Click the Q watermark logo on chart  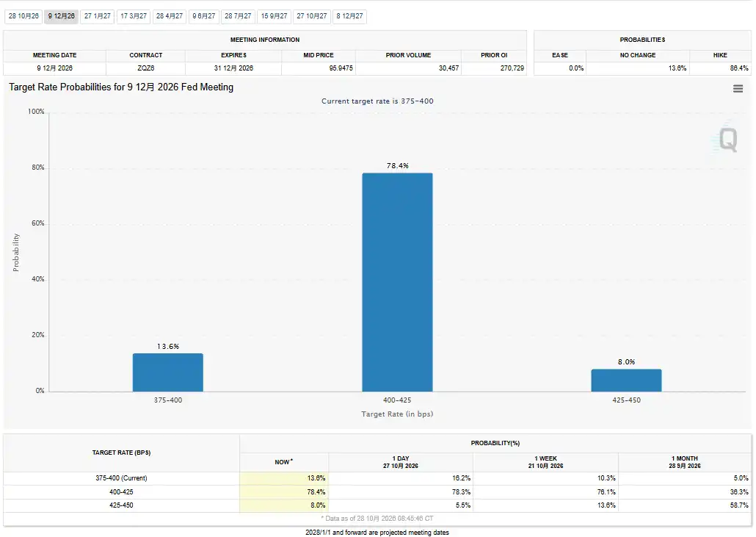point(727,139)
